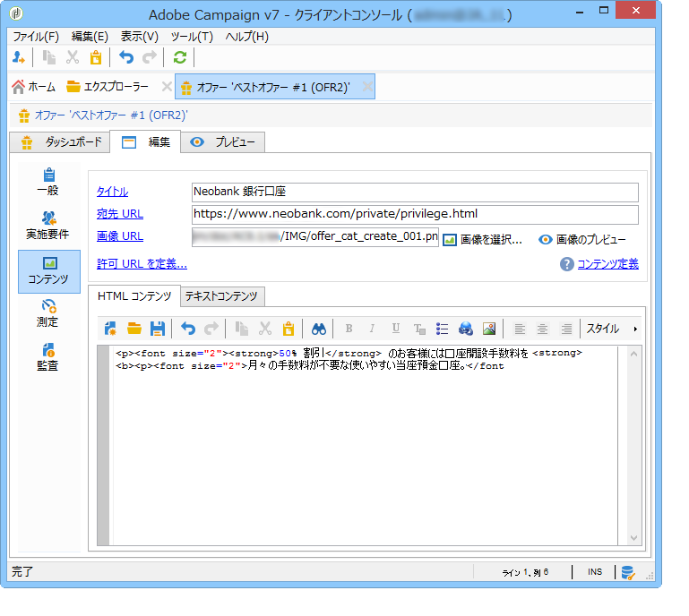The width and height of the screenshot is (689, 616).
Task: Switch to the ダッシュボード tab
Action: pos(60,142)
